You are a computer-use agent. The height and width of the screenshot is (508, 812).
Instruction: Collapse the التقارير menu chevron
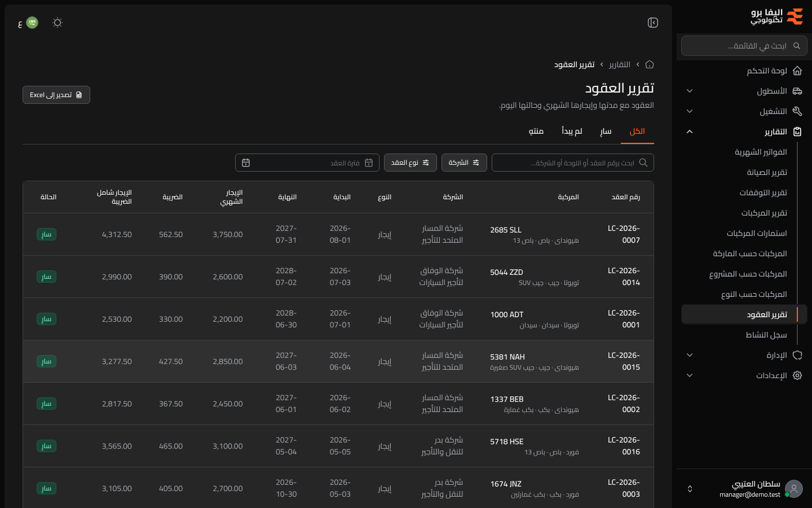690,132
